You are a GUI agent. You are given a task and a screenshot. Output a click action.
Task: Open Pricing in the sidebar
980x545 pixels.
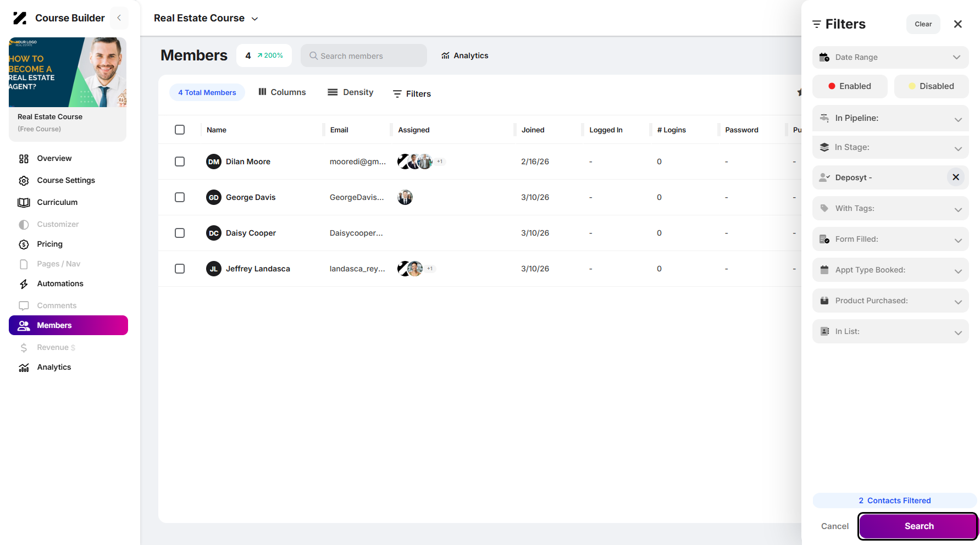[49, 244]
